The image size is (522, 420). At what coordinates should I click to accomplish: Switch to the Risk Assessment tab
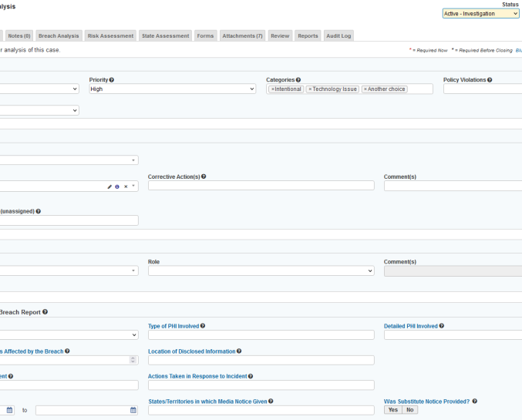(x=110, y=35)
